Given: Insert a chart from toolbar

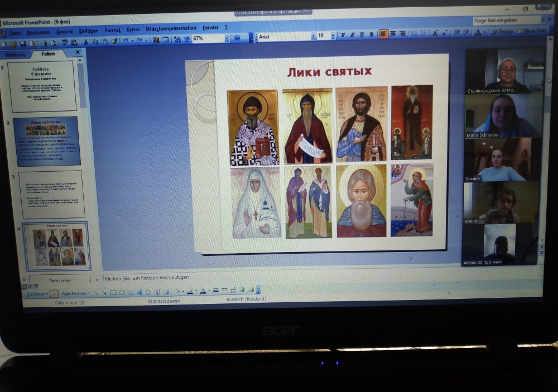Looking at the screenshot, I should pos(156,40).
